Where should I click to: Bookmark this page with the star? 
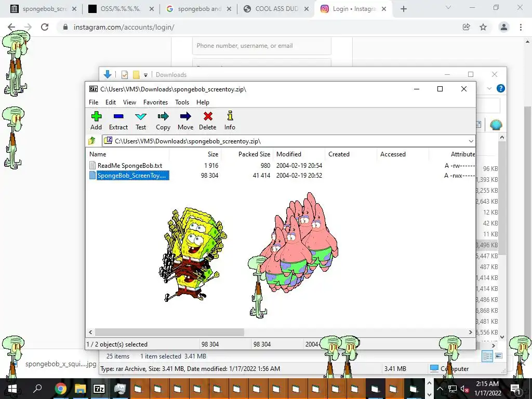[483, 27]
